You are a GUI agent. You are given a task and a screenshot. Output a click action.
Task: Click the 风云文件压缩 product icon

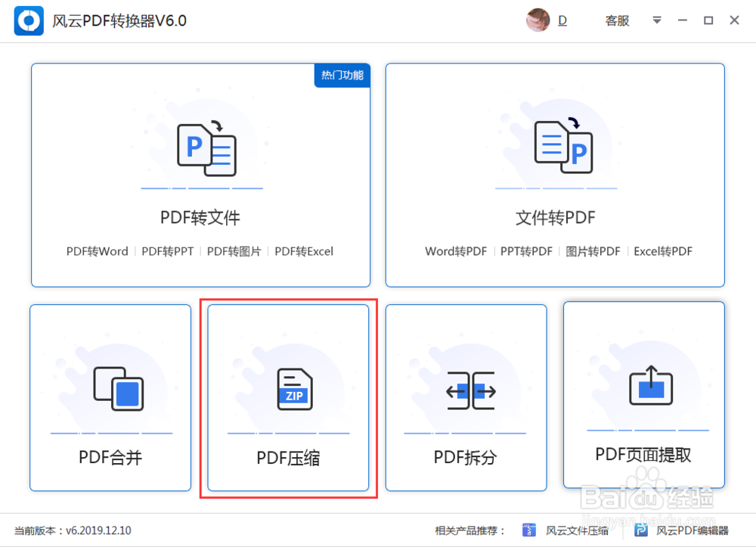pyautogui.click(x=531, y=530)
